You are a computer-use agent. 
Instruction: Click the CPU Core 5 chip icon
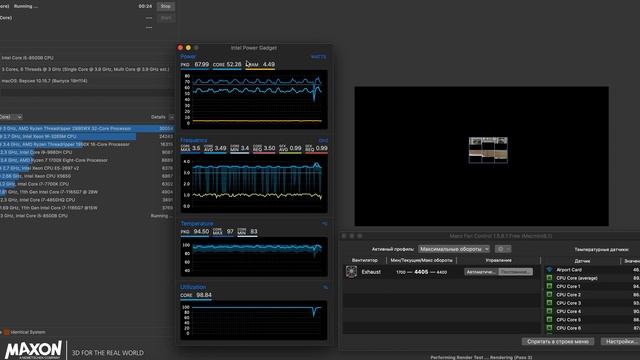pyautogui.click(x=549, y=320)
